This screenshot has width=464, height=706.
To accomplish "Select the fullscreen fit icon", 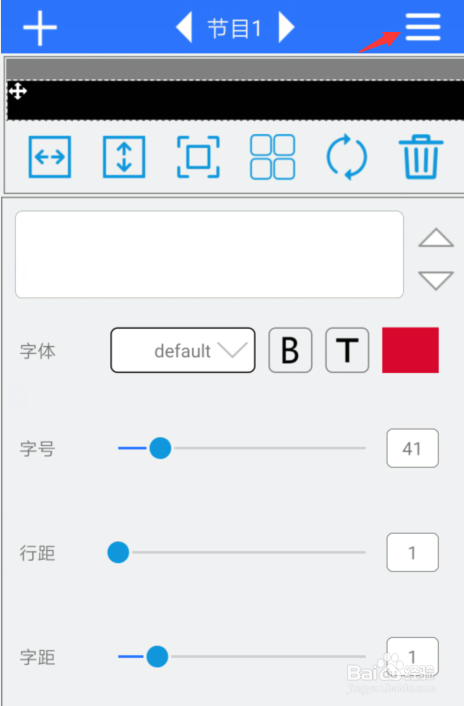I will click(x=198, y=157).
